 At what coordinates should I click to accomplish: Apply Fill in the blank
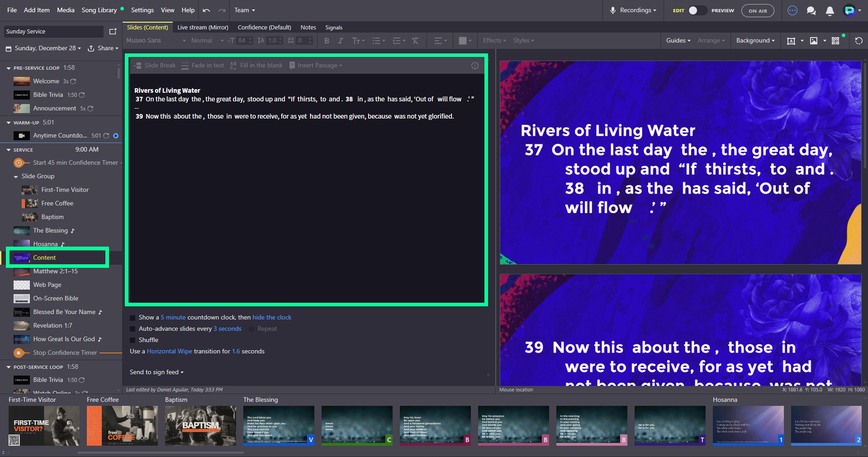(256, 66)
